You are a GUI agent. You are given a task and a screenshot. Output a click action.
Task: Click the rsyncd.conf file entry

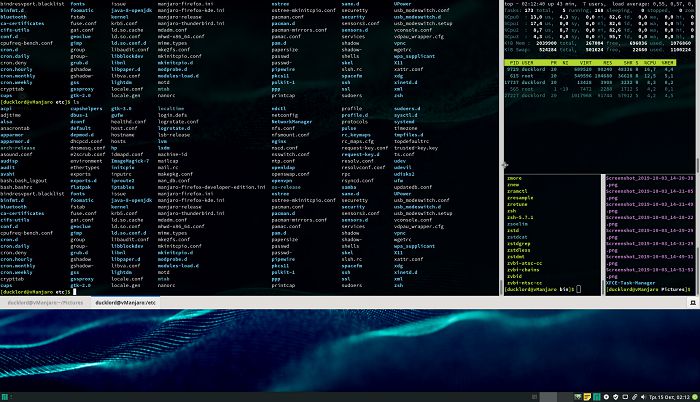[357, 180]
